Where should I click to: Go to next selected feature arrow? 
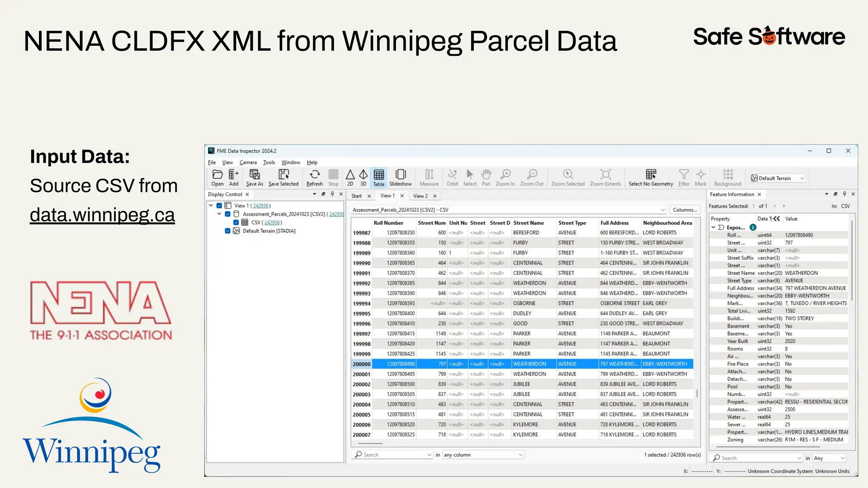point(784,206)
